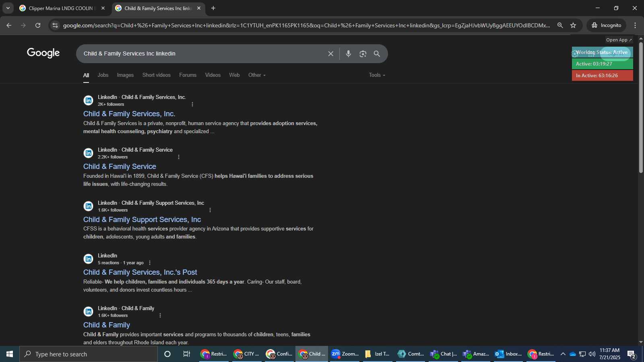644x362 pixels.
Task: Open more options for Child & Family Support Services result
Action: 210,210
